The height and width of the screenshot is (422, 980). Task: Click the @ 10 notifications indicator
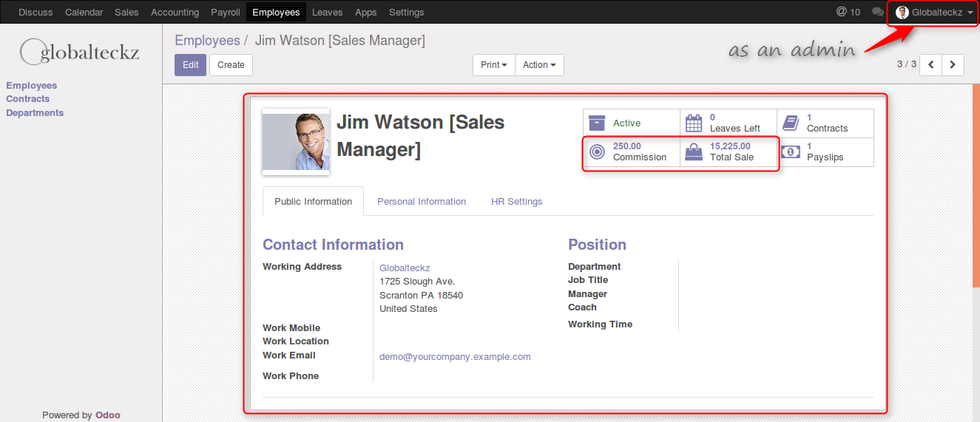click(x=848, y=12)
